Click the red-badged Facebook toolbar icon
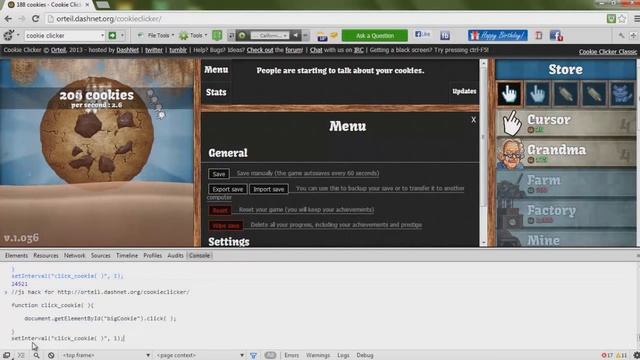Screen dimensions: 640x360 (x=556, y=36)
